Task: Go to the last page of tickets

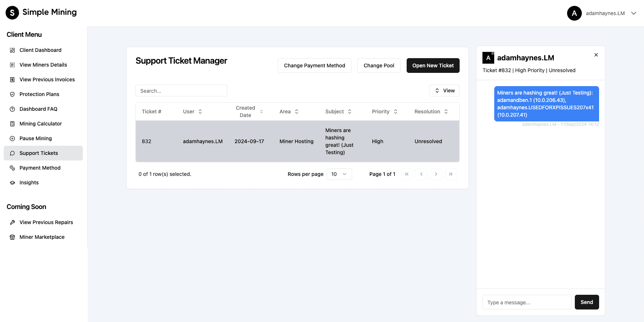Action: (x=451, y=174)
